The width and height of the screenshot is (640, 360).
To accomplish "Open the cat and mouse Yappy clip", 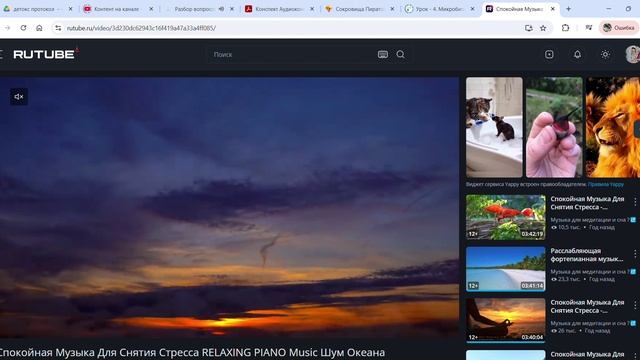I will click(494, 127).
